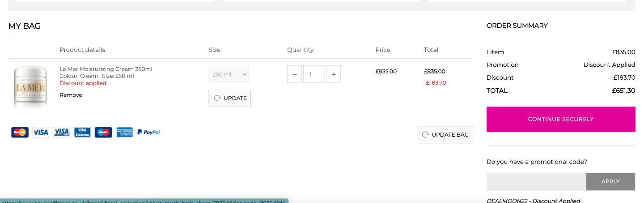Click the PayPal logo
The width and height of the screenshot is (644, 203).
click(x=148, y=132)
